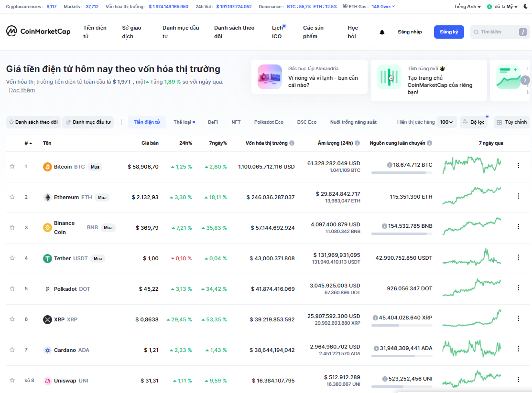Click the Ethereum coin icon
This screenshot has height=393, width=532.
(47, 197)
